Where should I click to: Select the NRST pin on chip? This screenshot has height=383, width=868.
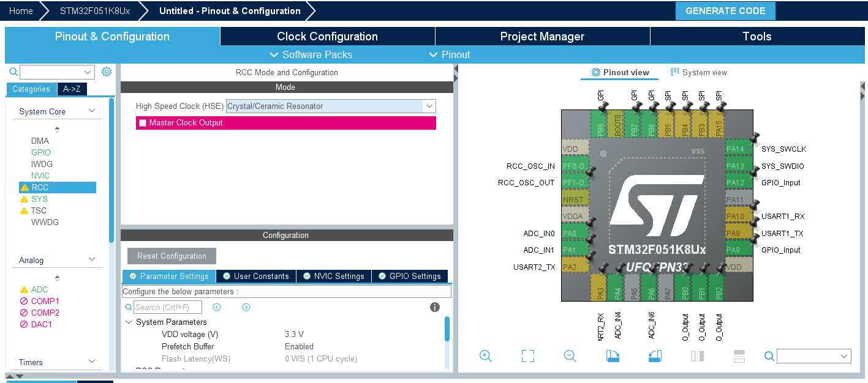[x=575, y=199]
